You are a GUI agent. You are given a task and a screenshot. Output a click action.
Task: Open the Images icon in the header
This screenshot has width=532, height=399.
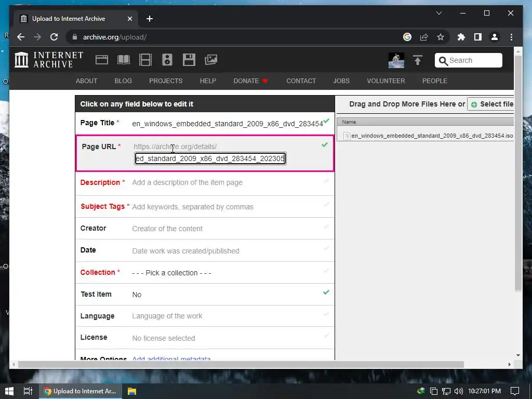tap(211, 60)
